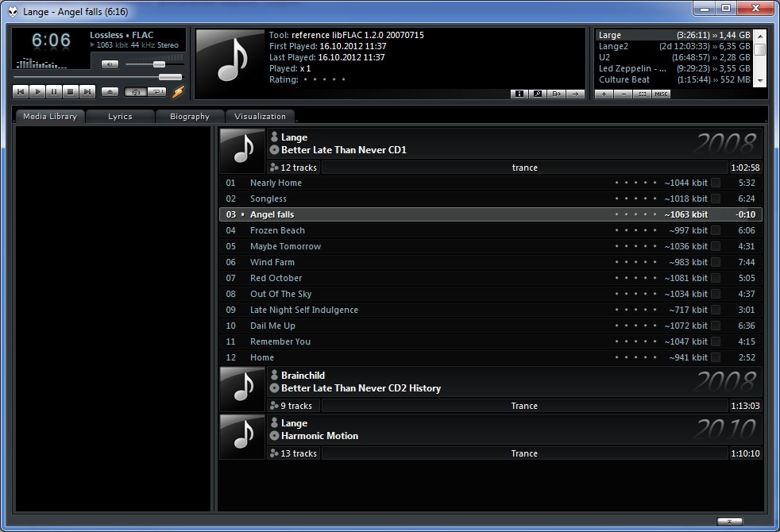Select track 05 Maybe Tomorrow

[x=491, y=247]
